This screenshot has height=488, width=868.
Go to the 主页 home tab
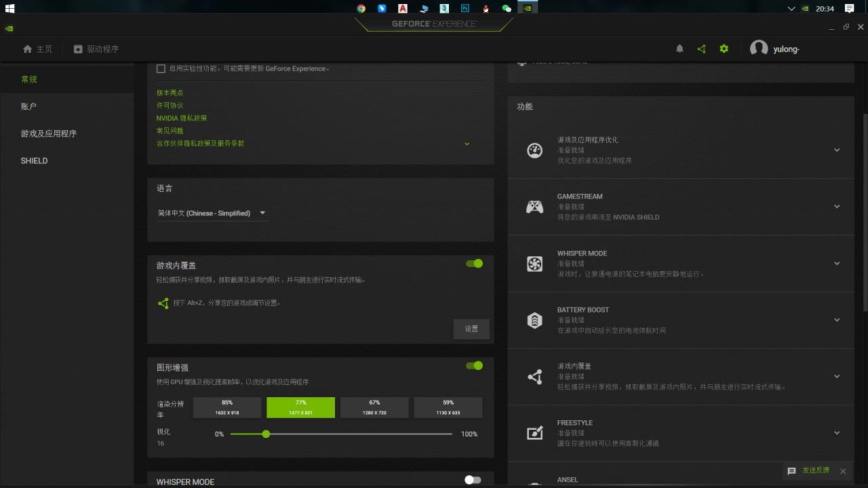(37, 49)
